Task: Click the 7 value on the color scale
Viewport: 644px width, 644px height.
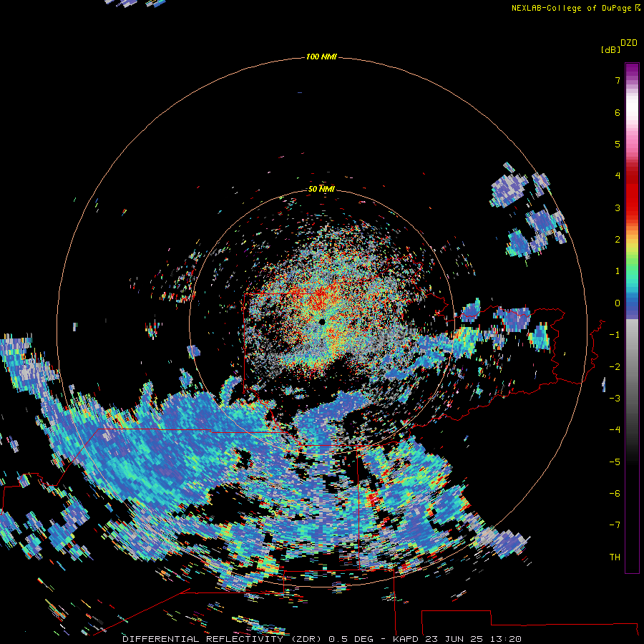Action: [618, 80]
